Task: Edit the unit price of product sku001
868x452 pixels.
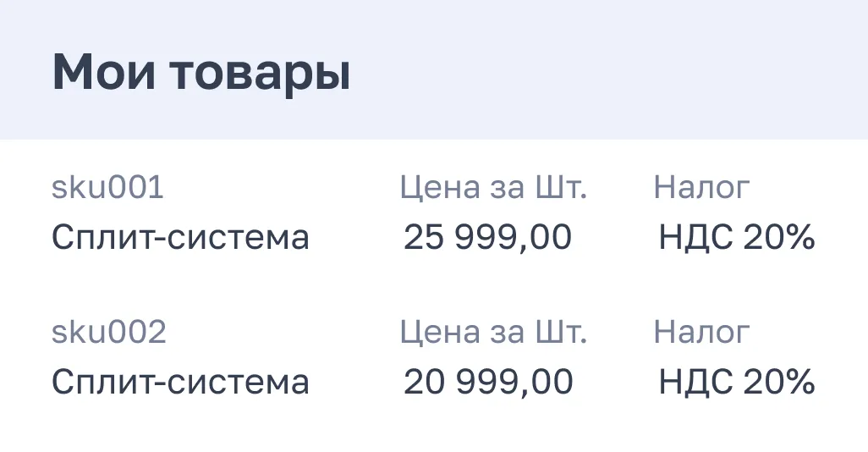Action: (487, 238)
